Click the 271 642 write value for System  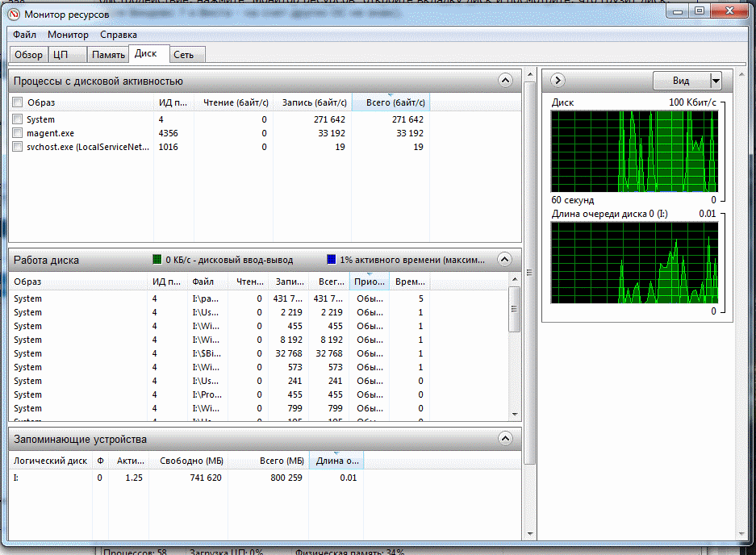pyautogui.click(x=329, y=119)
